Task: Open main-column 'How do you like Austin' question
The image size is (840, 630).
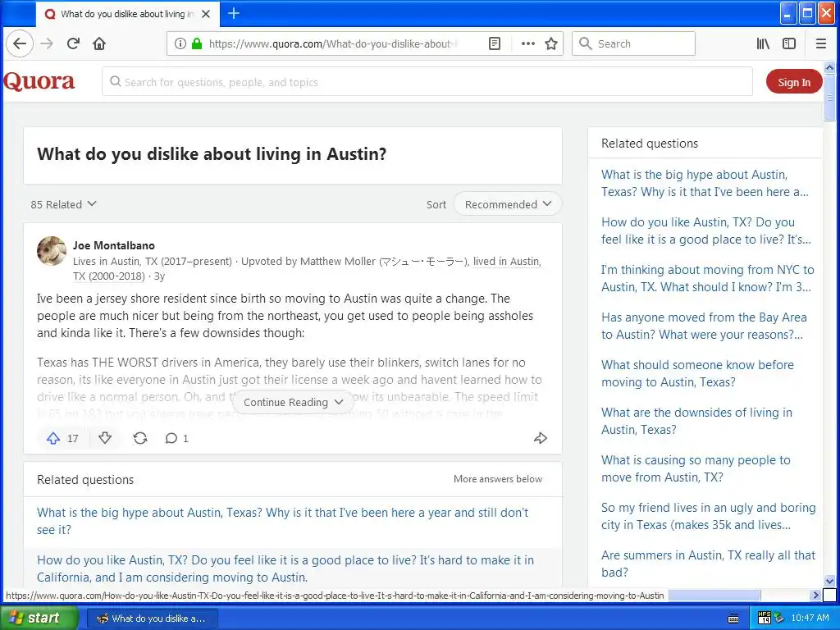Action: click(285, 568)
